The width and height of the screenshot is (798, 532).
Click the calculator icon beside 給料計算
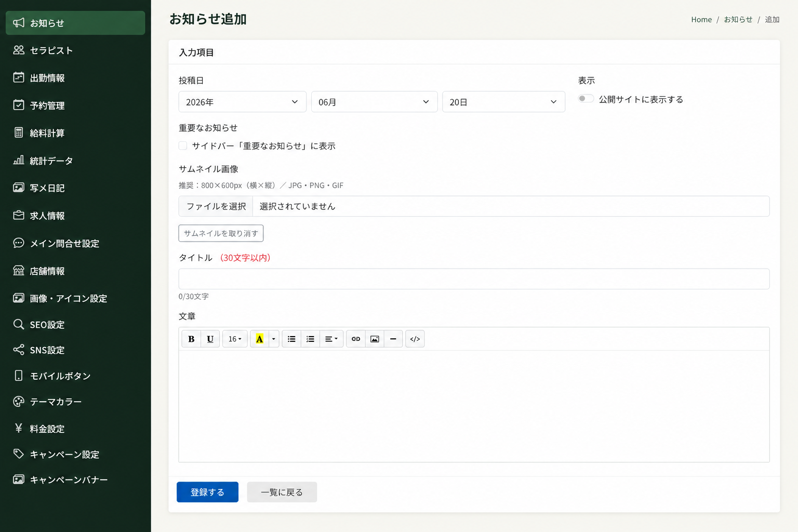tap(19, 132)
